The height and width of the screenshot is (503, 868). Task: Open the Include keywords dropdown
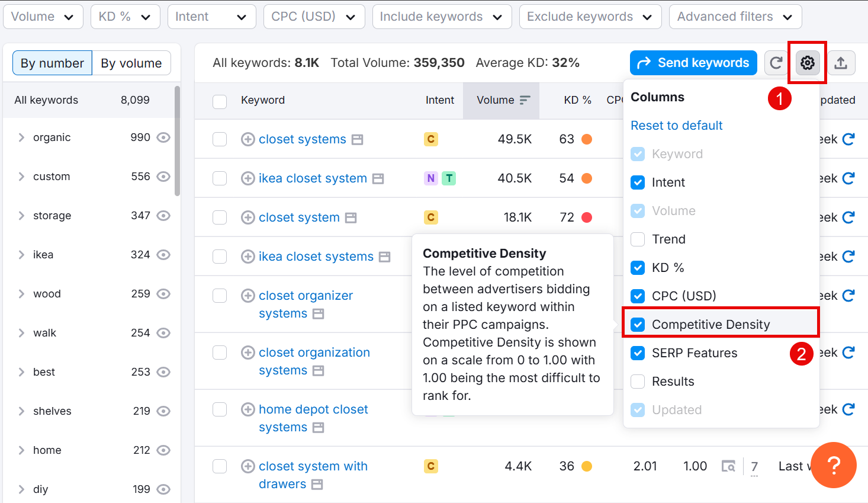[x=442, y=17]
